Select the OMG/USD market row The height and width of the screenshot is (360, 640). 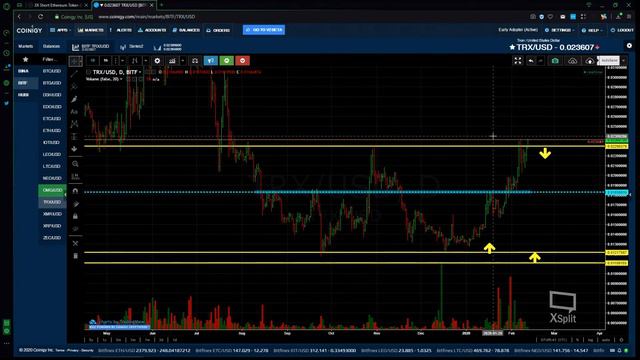point(52,190)
